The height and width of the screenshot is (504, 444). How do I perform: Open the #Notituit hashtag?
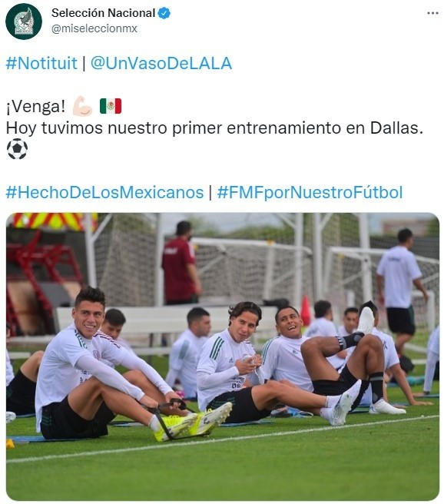tap(41, 63)
